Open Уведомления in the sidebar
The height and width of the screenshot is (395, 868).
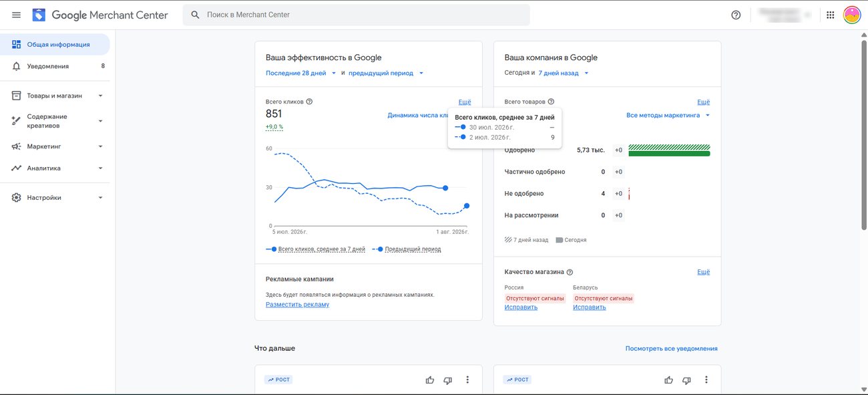(55, 66)
